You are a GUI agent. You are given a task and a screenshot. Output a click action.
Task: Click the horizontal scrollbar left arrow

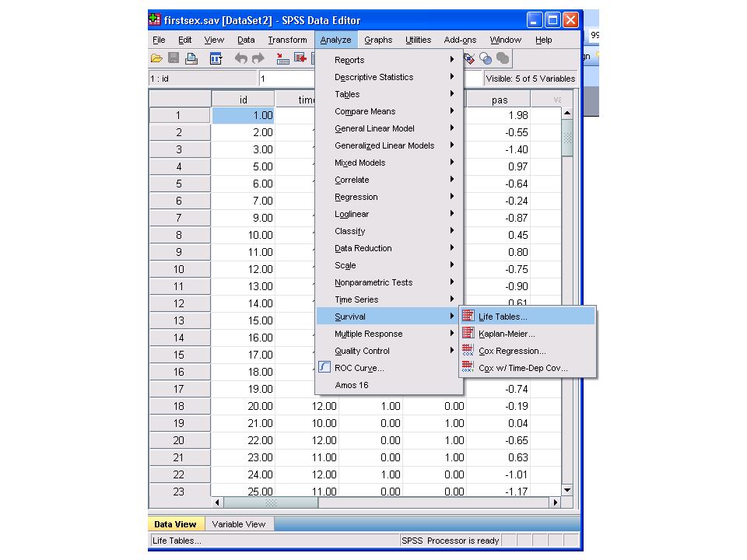(217, 502)
